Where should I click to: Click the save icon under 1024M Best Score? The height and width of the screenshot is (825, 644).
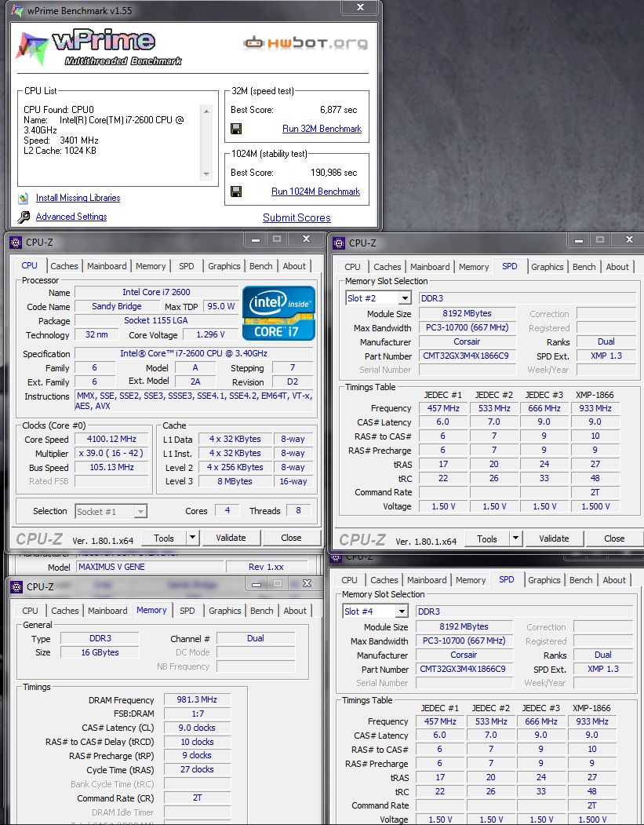pos(237,191)
